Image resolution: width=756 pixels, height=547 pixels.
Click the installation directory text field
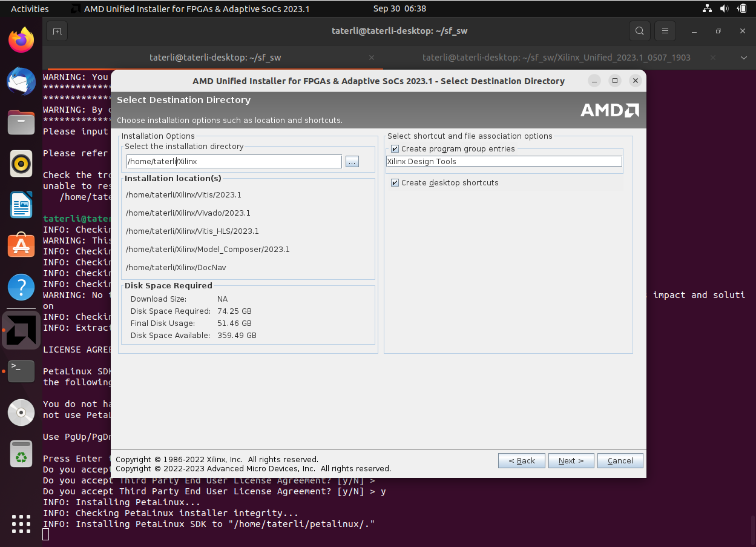234,162
